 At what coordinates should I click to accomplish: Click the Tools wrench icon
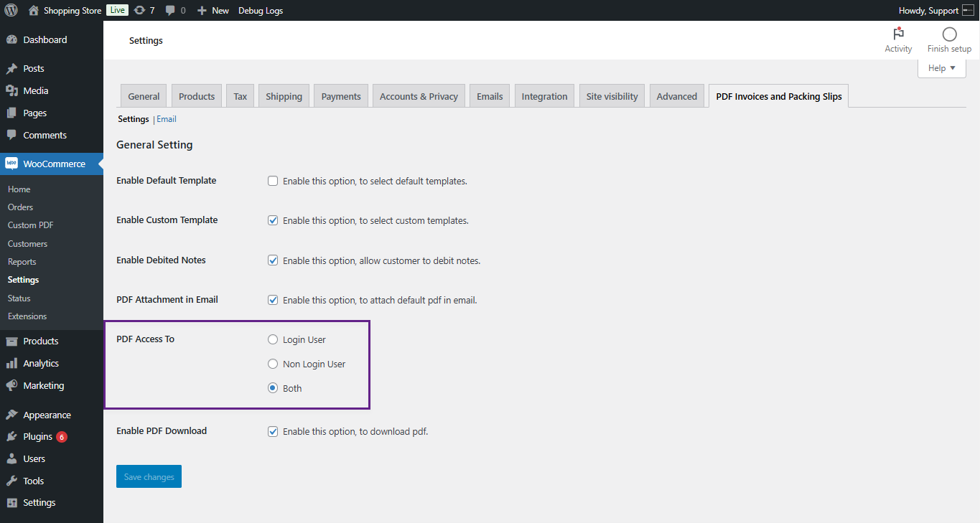coord(11,481)
